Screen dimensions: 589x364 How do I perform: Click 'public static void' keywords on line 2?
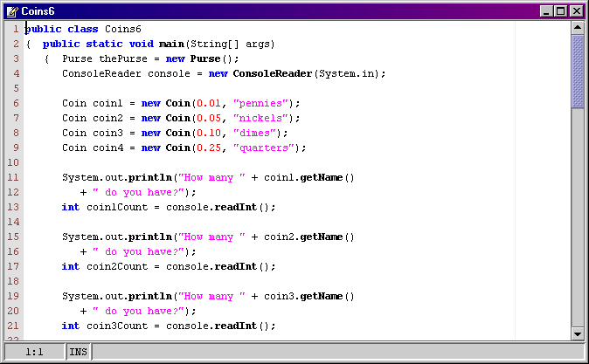98,44
